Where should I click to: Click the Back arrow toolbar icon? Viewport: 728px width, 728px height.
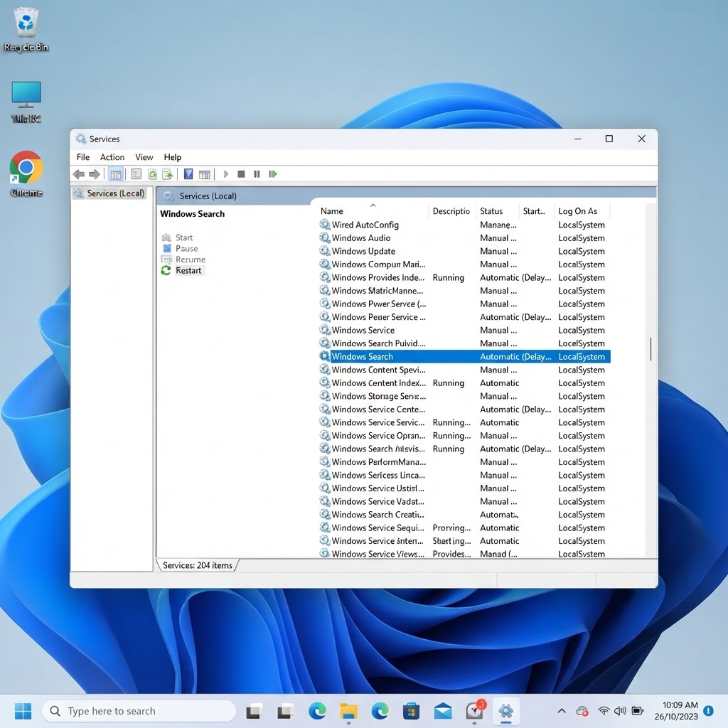pos(78,174)
